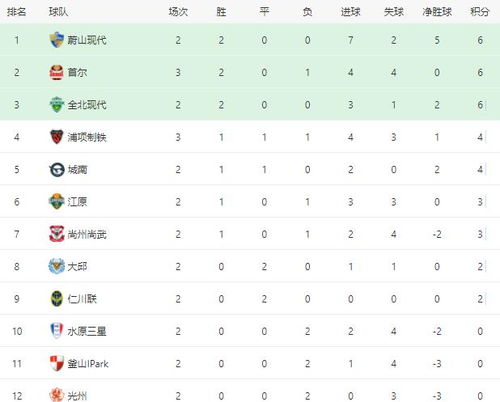Click the 城南 club emblem

coord(57,169)
